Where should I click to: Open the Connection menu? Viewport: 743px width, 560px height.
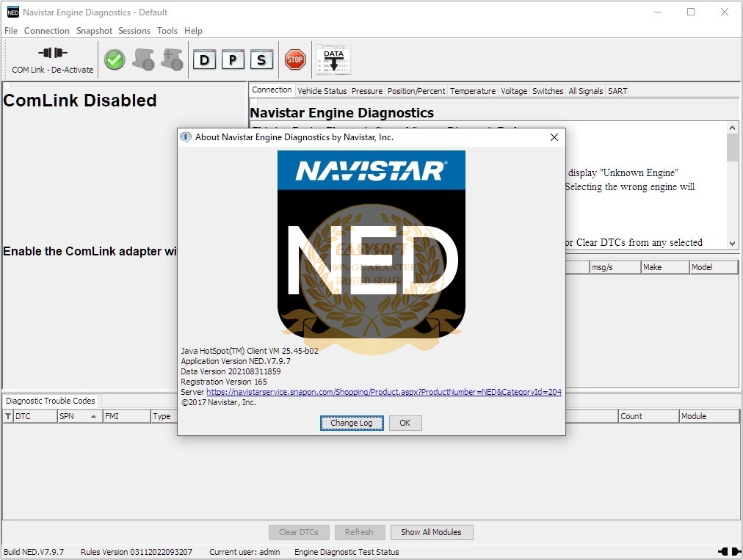point(47,31)
